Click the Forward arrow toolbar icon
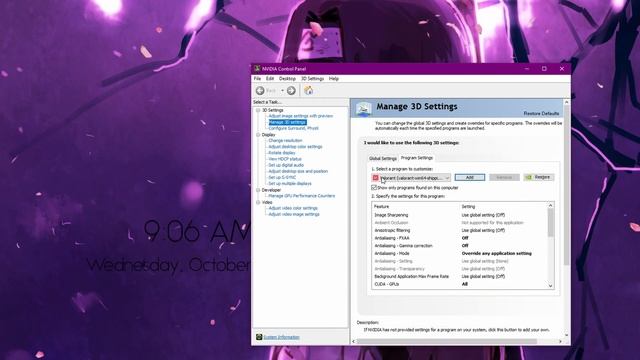The width and height of the screenshot is (640, 360). coord(291,91)
